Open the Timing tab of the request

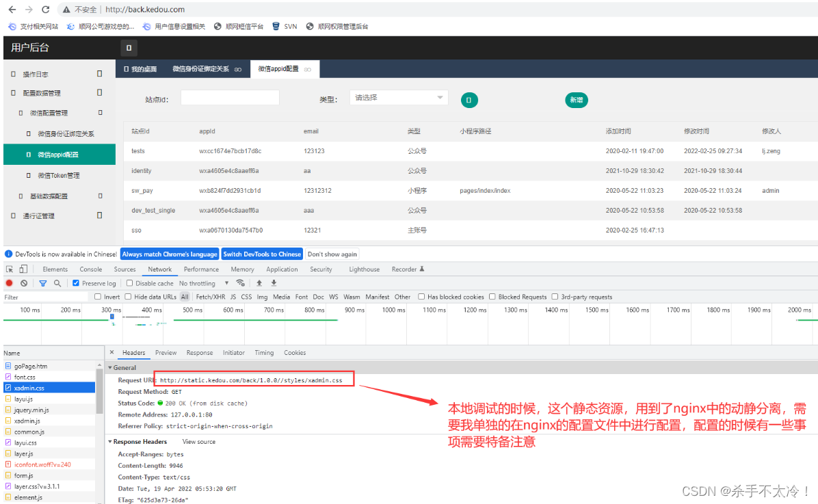click(264, 353)
